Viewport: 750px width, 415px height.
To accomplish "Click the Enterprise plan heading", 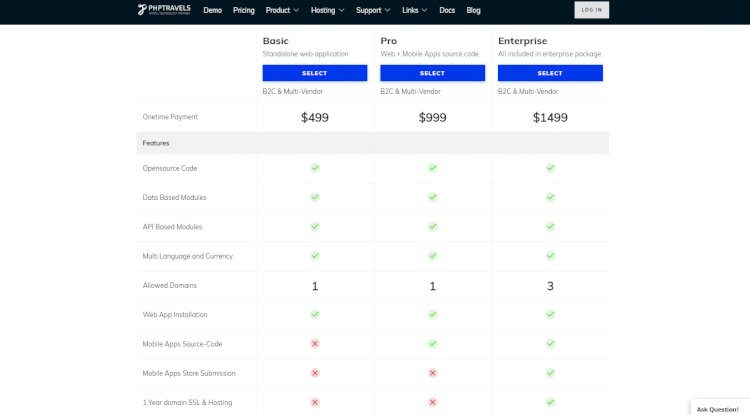I will (522, 41).
